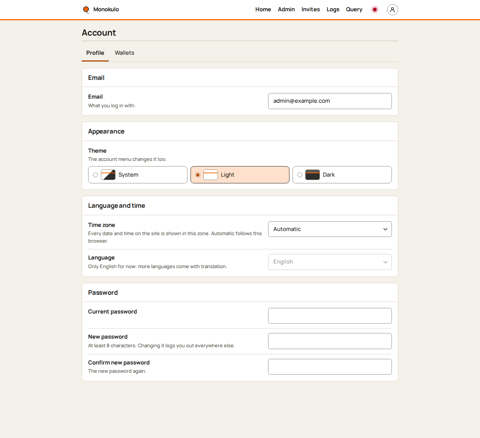Click the Account page heading

(99, 33)
